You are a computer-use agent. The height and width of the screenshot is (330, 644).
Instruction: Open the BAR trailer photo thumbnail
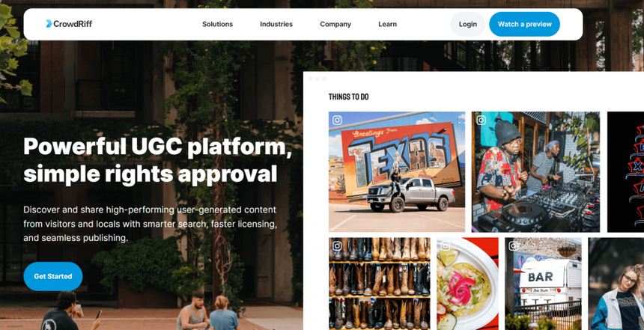pyautogui.click(x=544, y=284)
